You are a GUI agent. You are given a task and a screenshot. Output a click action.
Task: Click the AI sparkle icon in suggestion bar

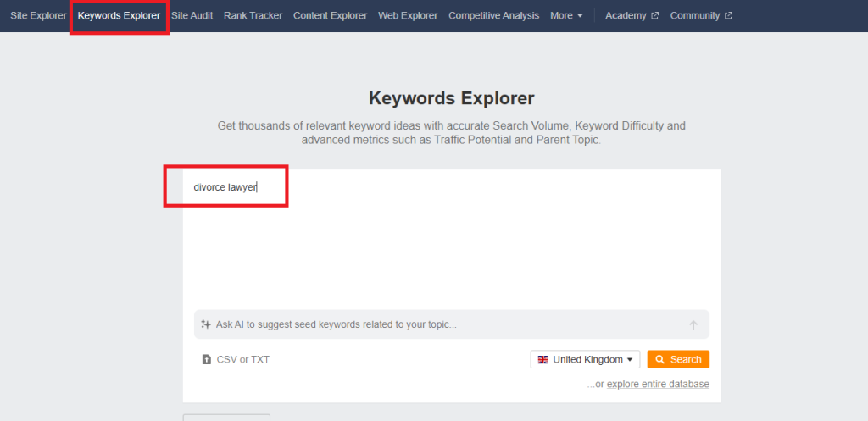pos(207,324)
